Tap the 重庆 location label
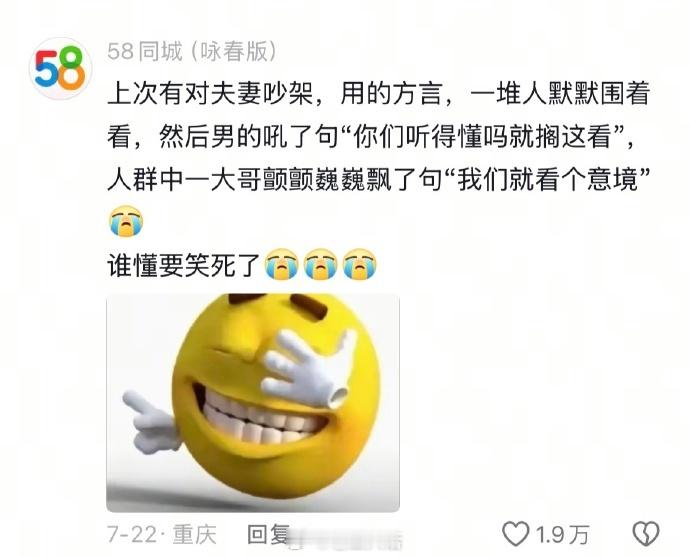Screen dimensions: 690x558 pos(195,535)
